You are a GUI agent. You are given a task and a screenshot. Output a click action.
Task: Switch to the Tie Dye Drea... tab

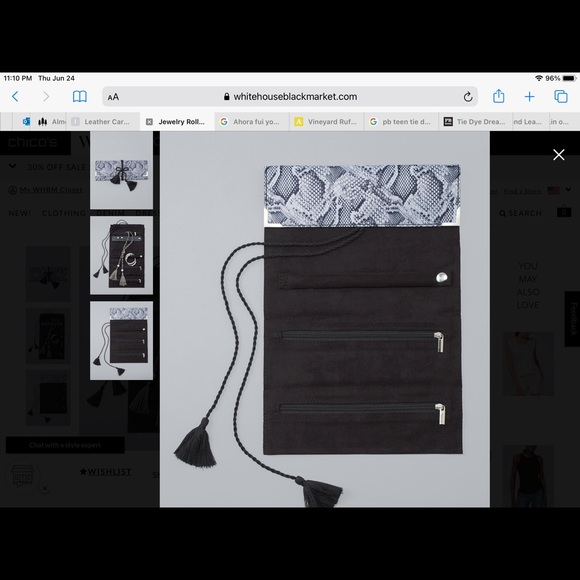(x=476, y=122)
